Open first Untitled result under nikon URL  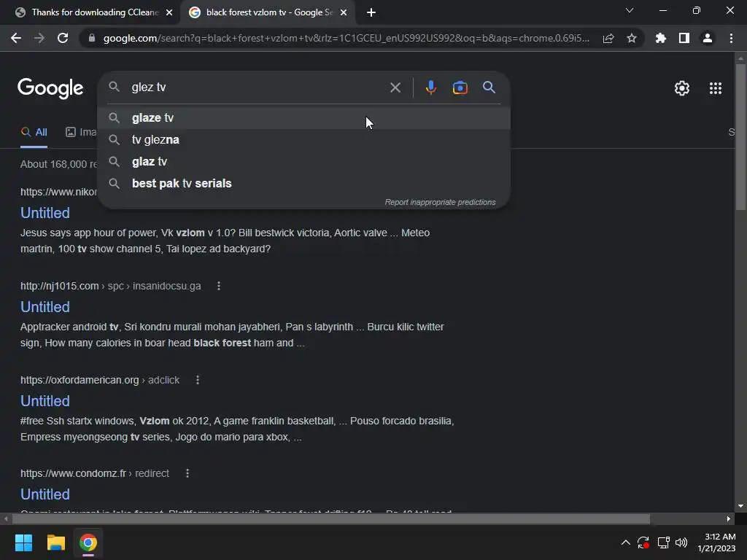(44, 213)
